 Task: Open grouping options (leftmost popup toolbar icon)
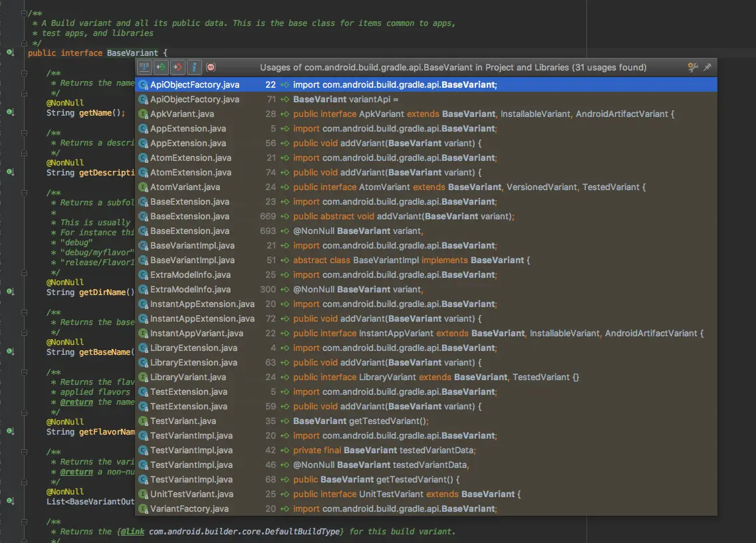tap(143, 67)
